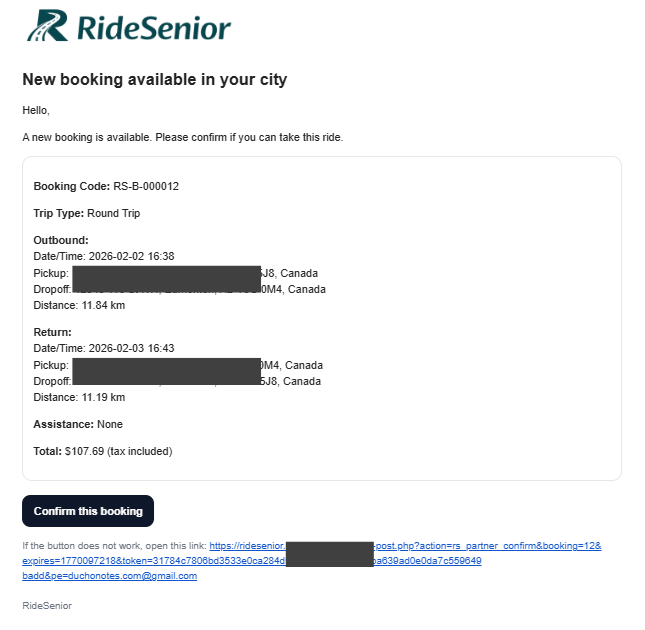Screen dimensions: 645x630
Task: Click the Trip Type Round Trip line
Action: pos(87,213)
